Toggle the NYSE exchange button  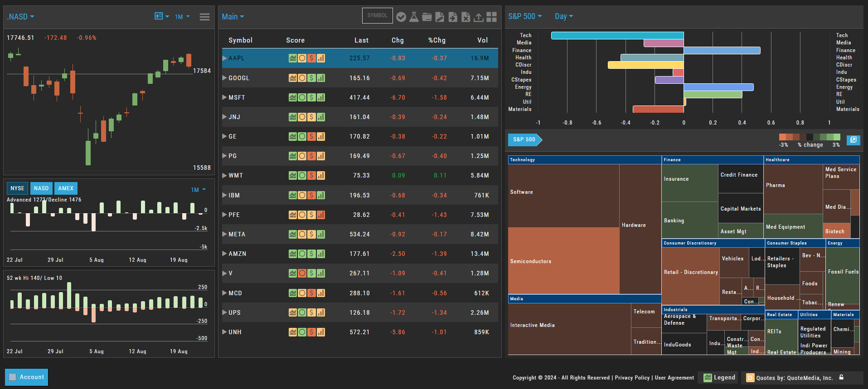[x=17, y=188]
